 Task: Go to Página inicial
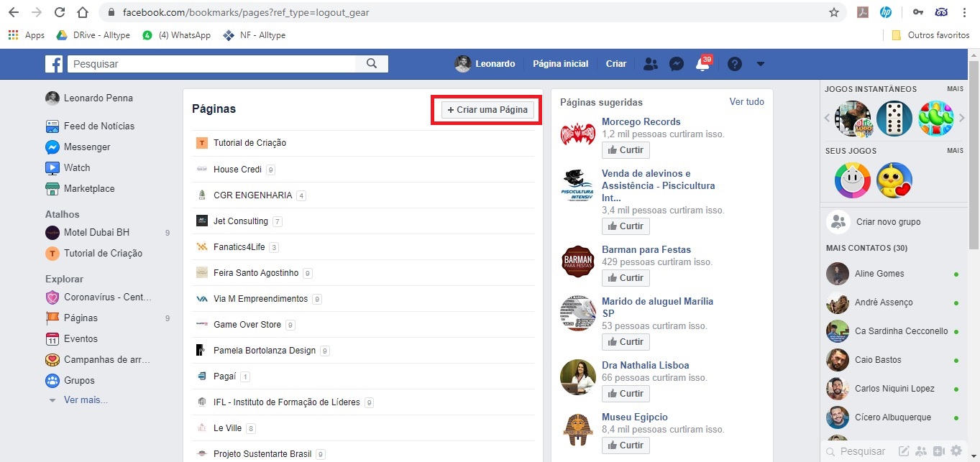click(x=560, y=64)
